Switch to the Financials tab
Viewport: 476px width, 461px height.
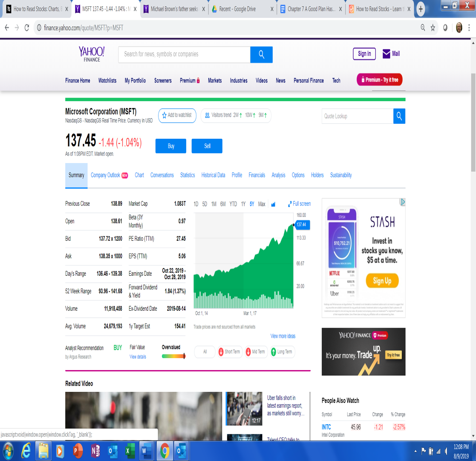(257, 175)
